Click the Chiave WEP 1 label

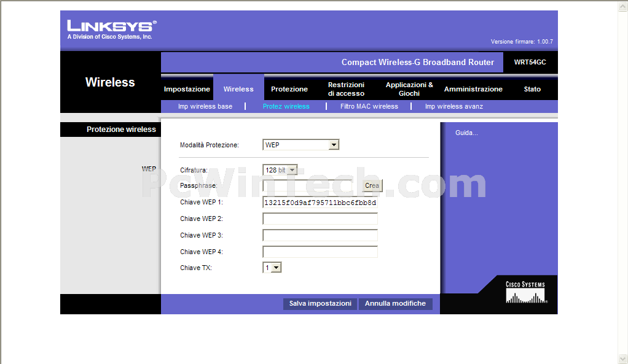click(202, 202)
